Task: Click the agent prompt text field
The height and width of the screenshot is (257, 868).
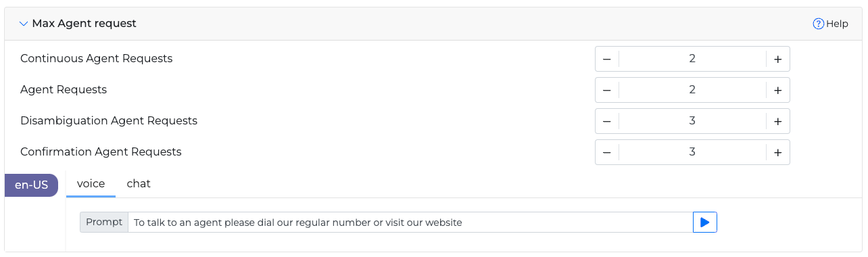Action: point(411,222)
